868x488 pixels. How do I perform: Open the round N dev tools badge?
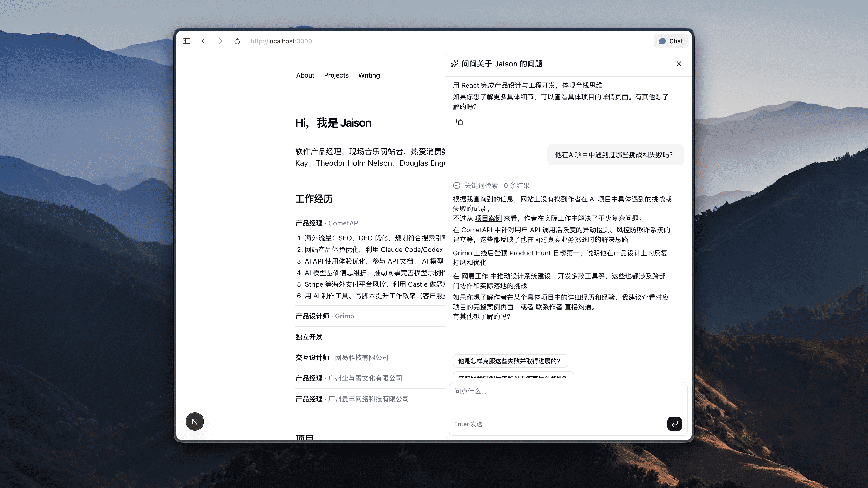point(195,421)
